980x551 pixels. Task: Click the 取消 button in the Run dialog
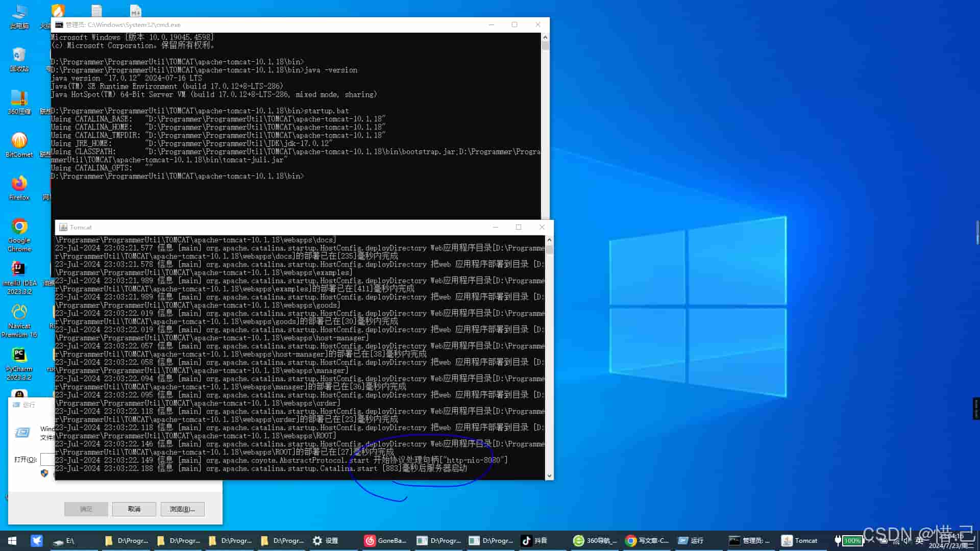tap(134, 509)
